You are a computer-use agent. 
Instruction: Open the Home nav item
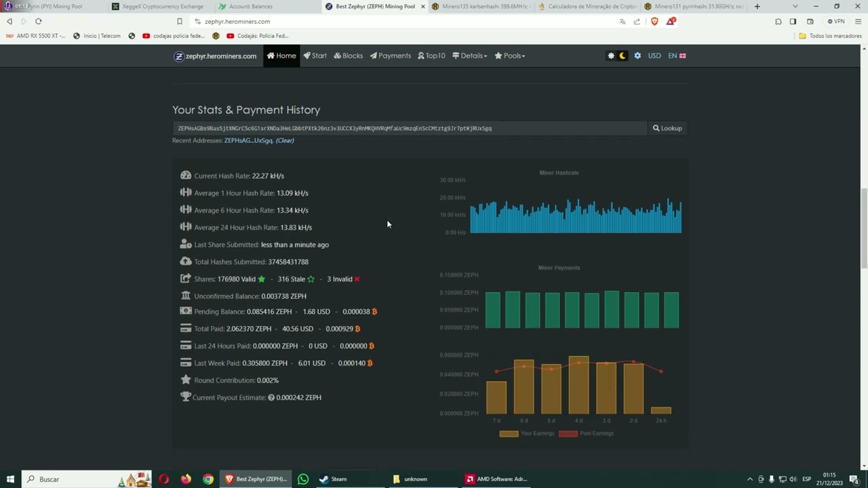(281, 56)
